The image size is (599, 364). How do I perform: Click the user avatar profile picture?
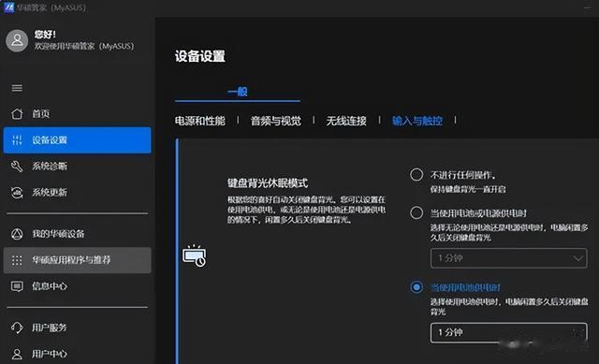pyautogui.click(x=17, y=40)
